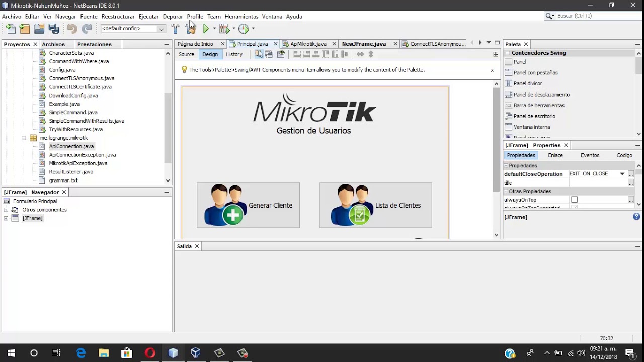
Task: Click the change horizontal resizability icon
Action: coord(360,54)
